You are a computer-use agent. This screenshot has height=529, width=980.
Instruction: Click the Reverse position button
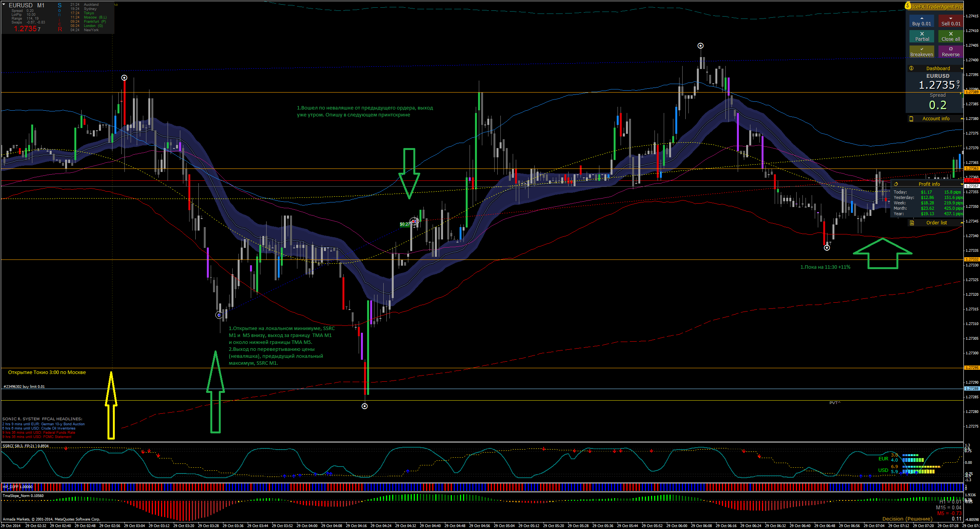coord(951,52)
